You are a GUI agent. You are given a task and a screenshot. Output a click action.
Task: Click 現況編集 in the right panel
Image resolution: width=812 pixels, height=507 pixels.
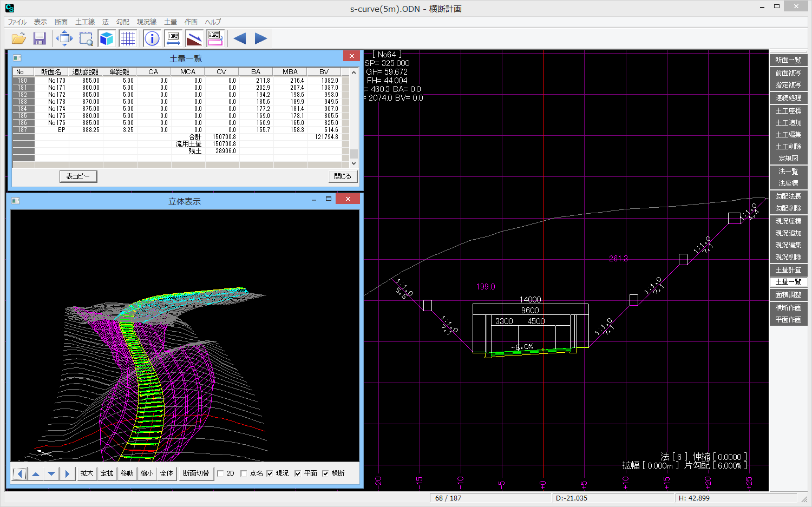point(788,245)
